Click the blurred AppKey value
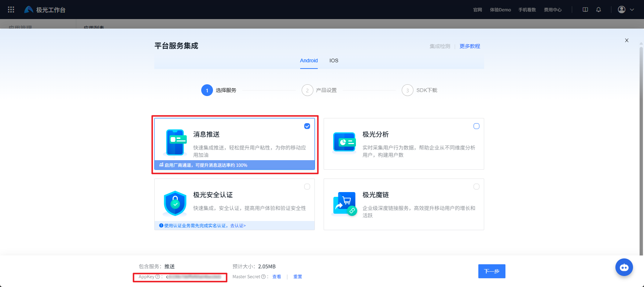Image resolution: width=644 pixels, height=287 pixels. click(x=194, y=277)
